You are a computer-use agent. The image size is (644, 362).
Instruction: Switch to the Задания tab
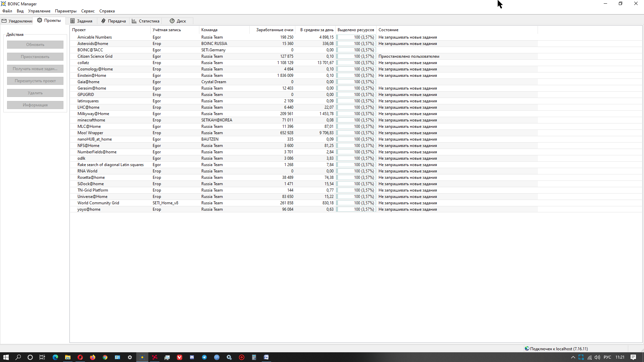tap(82, 21)
